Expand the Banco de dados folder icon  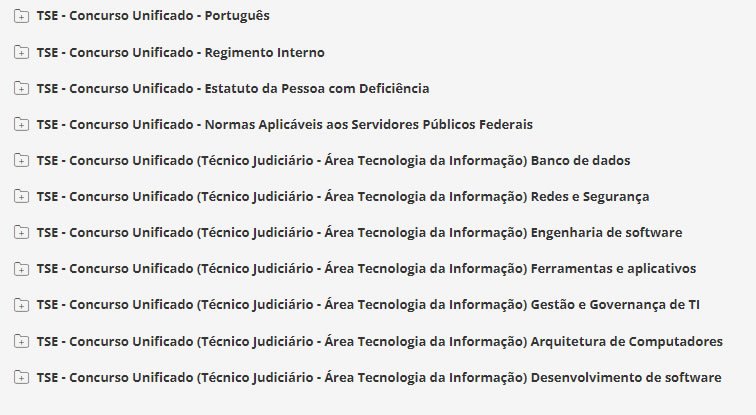tap(22, 160)
